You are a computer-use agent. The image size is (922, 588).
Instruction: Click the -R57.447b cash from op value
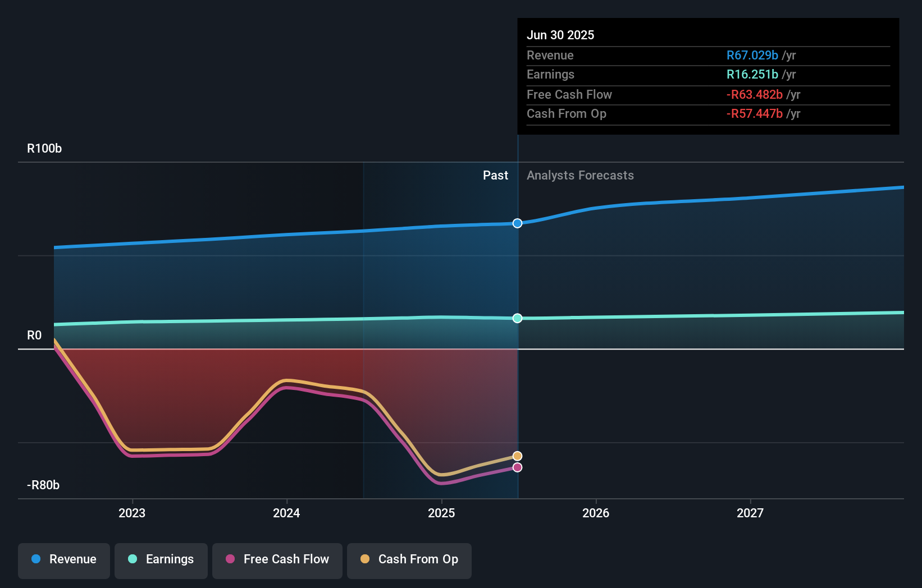(x=755, y=114)
